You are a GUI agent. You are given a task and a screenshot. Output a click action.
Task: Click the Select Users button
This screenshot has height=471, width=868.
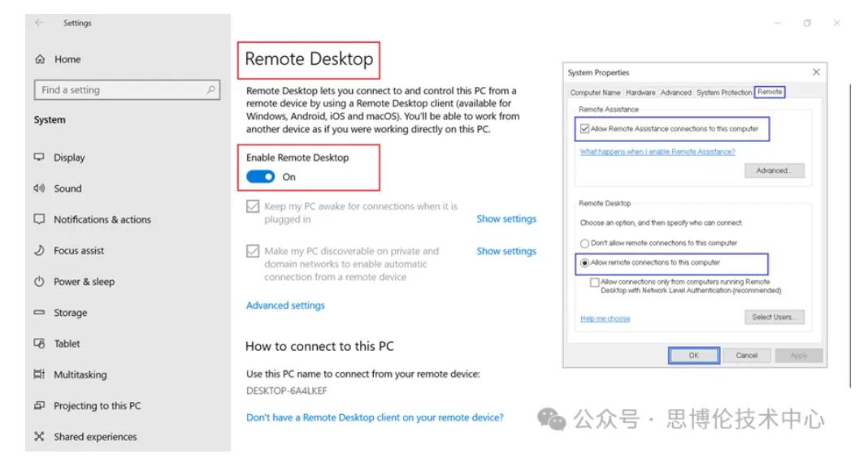coord(774,317)
